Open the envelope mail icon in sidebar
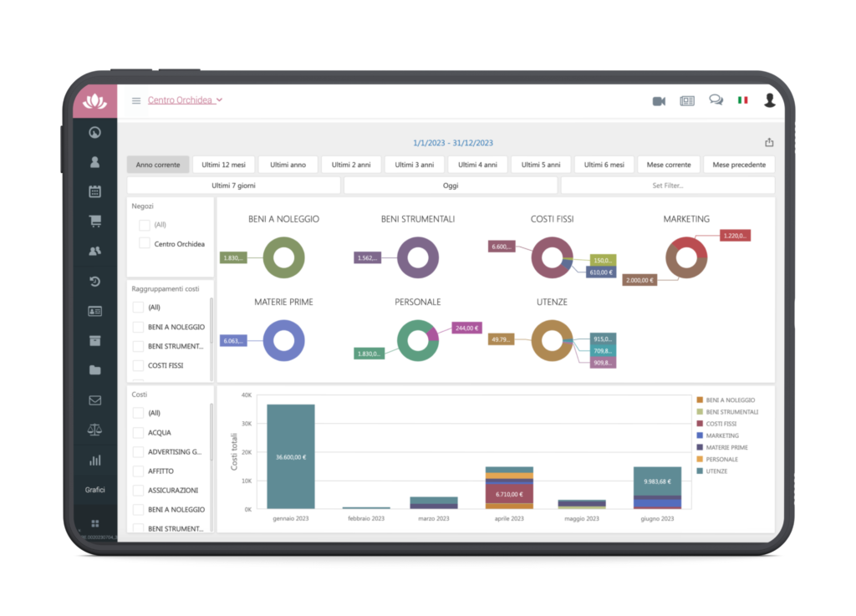 [x=95, y=400]
